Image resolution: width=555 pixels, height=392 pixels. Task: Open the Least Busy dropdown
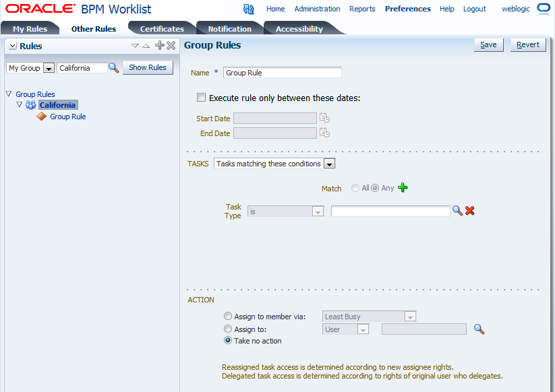coord(410,317)
